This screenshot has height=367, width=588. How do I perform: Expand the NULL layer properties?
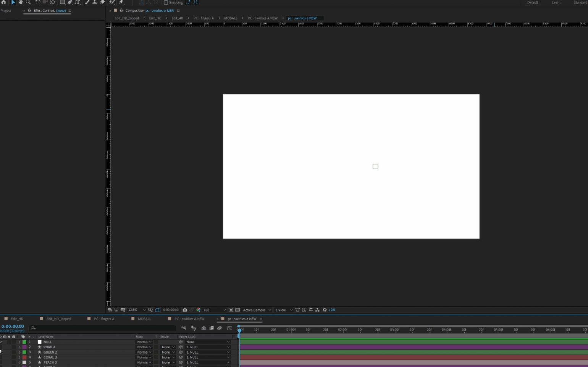[x=19, y=342]
